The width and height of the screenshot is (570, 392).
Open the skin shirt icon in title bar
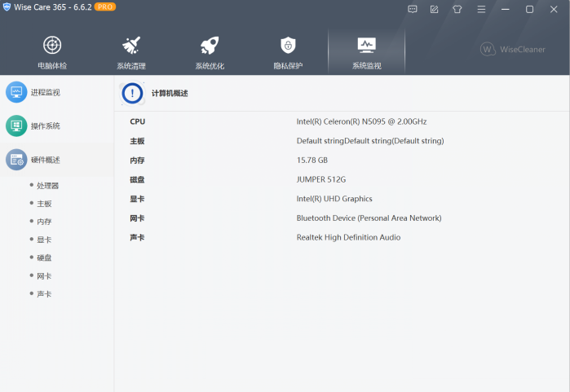(x=457, y=10)
